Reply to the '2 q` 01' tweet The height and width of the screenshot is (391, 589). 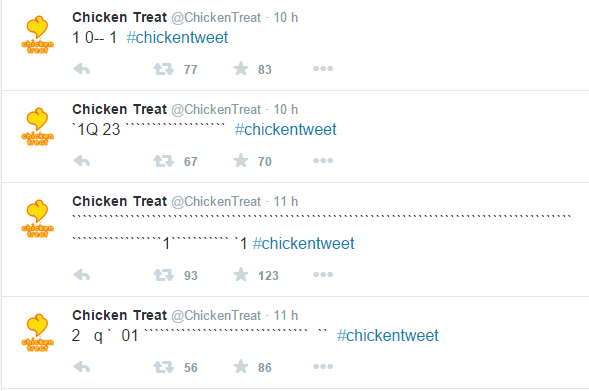(x=82, y=367)
